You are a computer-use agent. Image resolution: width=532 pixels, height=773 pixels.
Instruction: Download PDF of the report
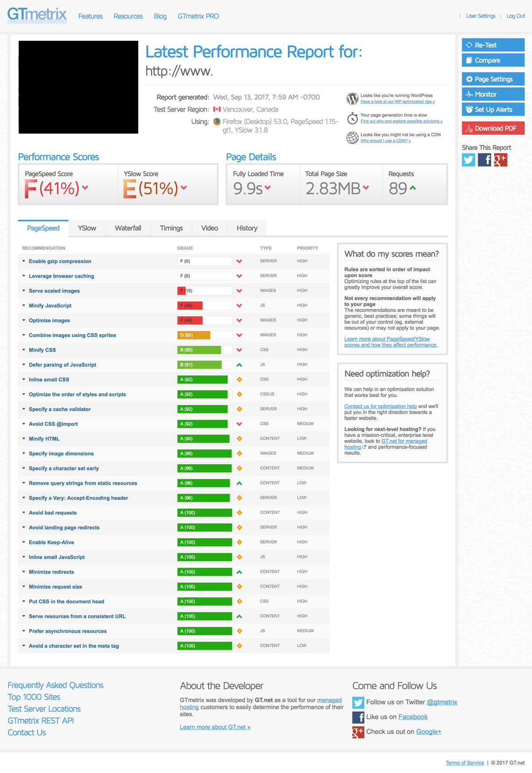(x=493, y=128)
